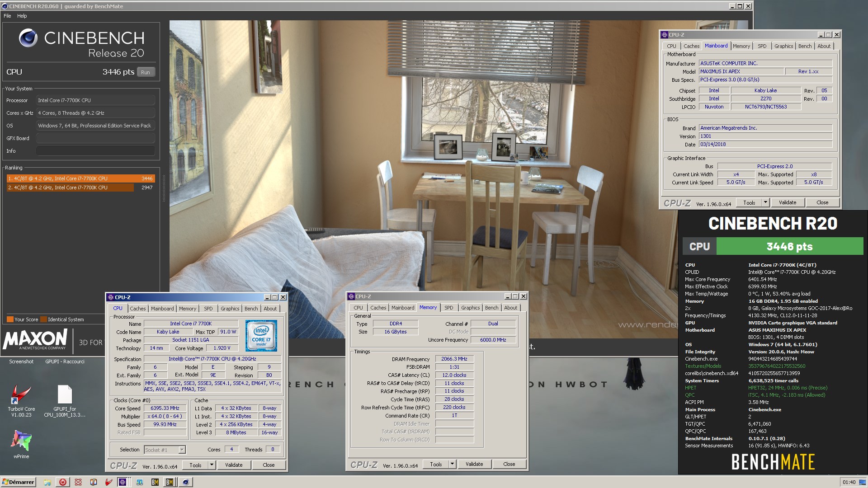This screenshot has width=868, height=488.
Task: Click the Model value MAXIMUS IX APEX
Action: [741, 71]
